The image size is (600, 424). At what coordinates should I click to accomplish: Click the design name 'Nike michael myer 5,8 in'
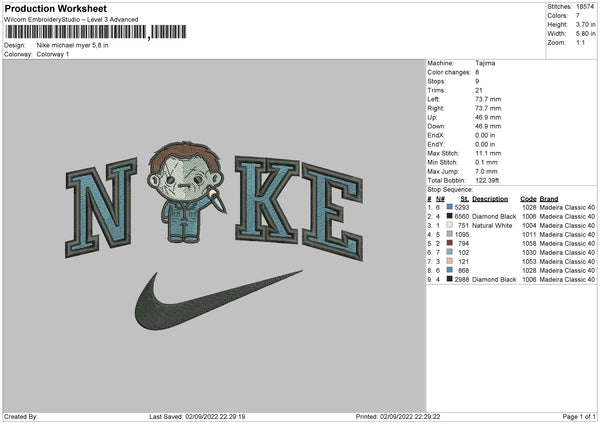72,45
